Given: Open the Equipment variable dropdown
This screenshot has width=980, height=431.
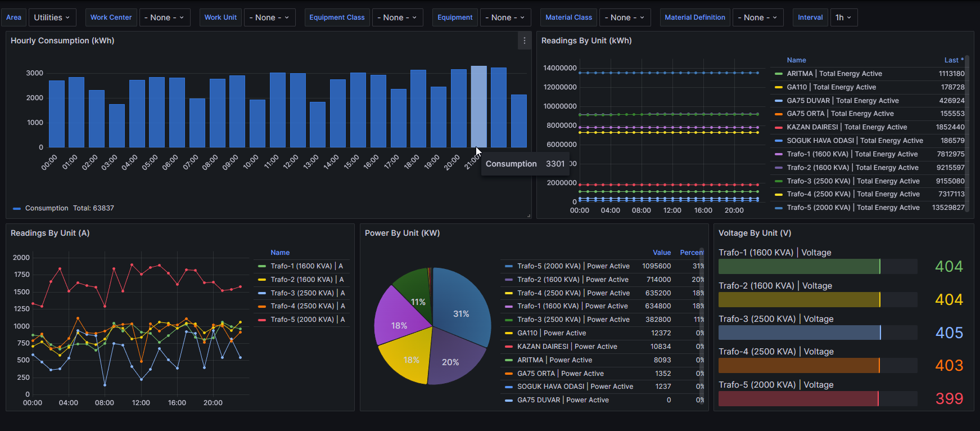Looking at the screenshot, I should click(x=505, y=17).
